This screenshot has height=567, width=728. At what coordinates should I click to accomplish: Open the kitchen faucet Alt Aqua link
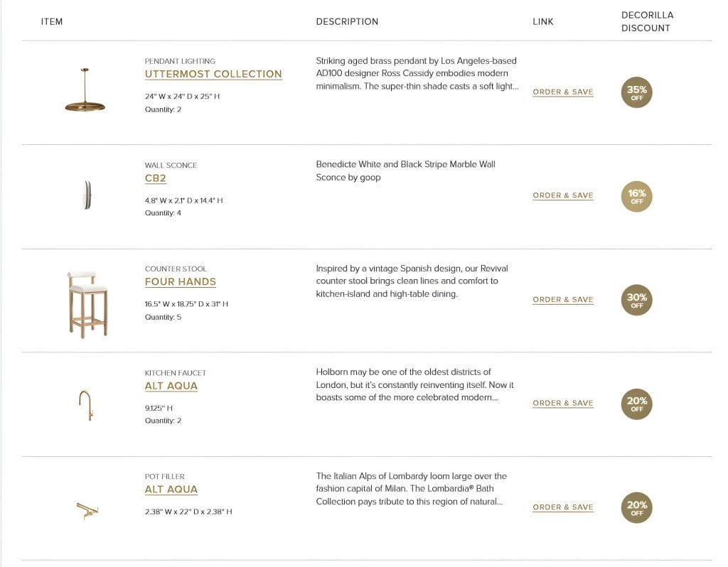coord(171,386)
